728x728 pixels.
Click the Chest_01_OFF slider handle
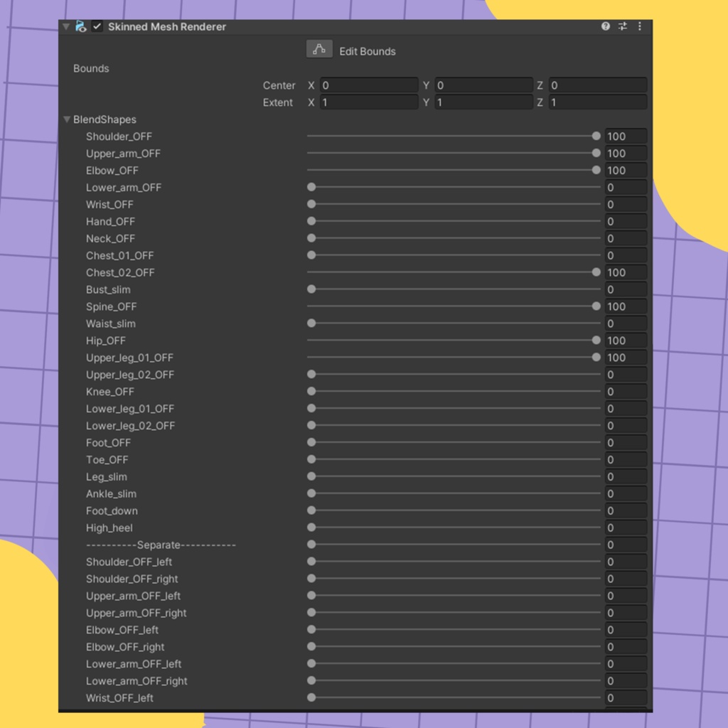click(x=311, y=255)
